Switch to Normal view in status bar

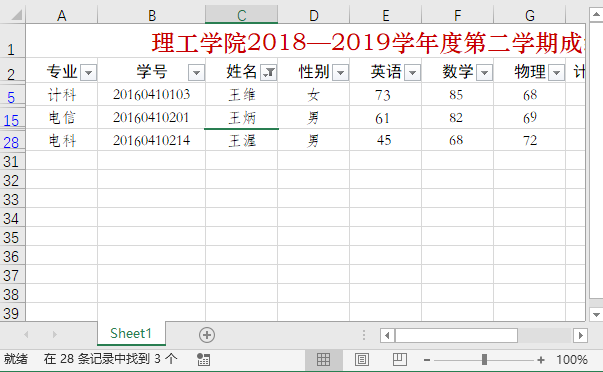pyautogui.click(x=323, y=360)
